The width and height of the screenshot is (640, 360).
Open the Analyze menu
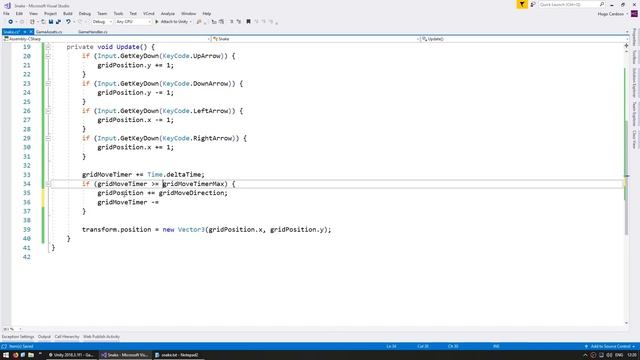click(x=167, y=14)
